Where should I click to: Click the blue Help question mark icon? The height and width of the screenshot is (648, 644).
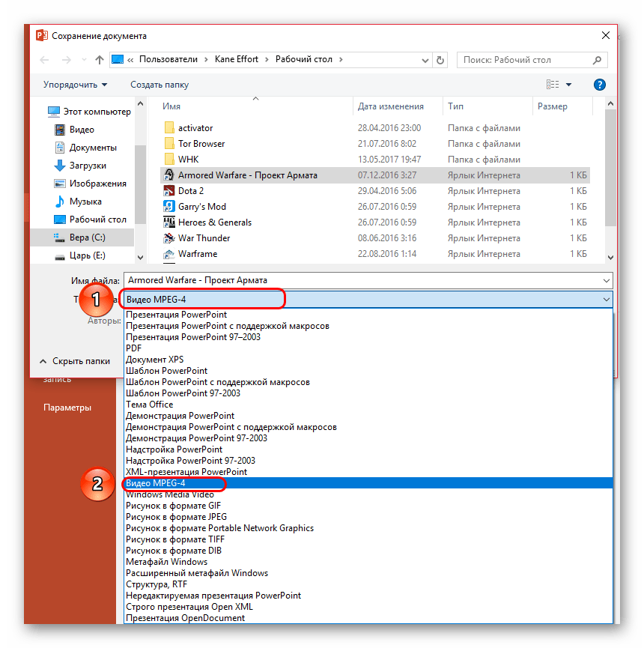(x=599, y=84)
